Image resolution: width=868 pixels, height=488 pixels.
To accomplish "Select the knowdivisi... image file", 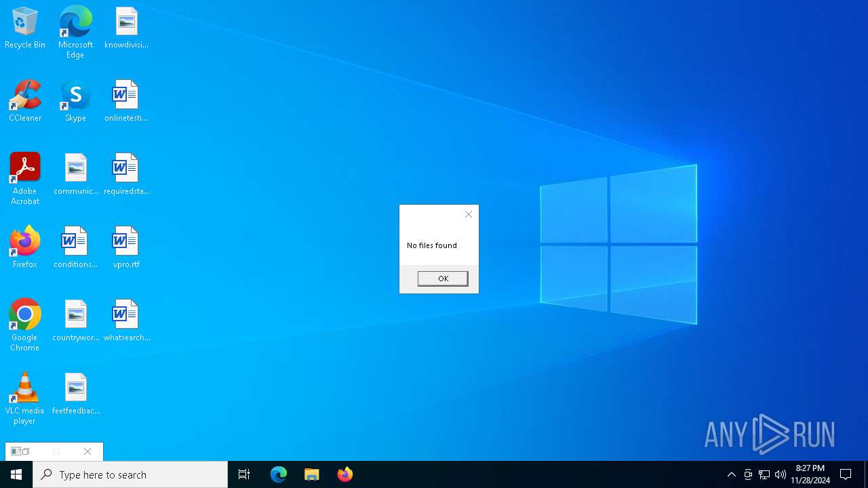I will point(126,28).
